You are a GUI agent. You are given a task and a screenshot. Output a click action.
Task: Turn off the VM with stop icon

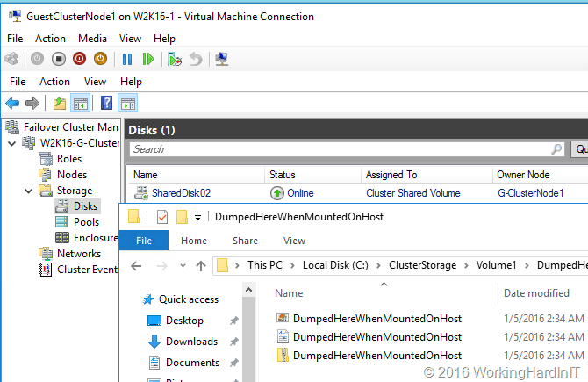[59, 59]
